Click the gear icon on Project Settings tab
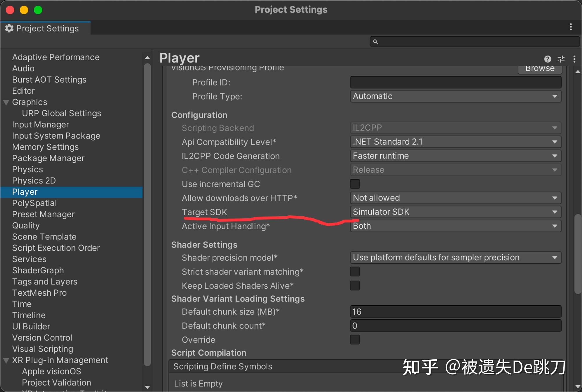This screenshot has height=392, width=582. point(9,28)
